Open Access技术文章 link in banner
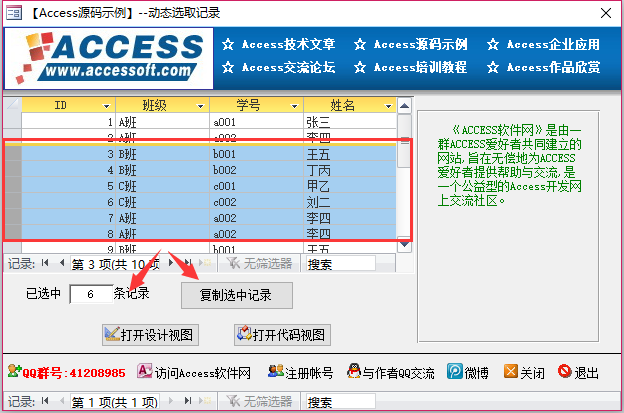 (x=279, y=44)
